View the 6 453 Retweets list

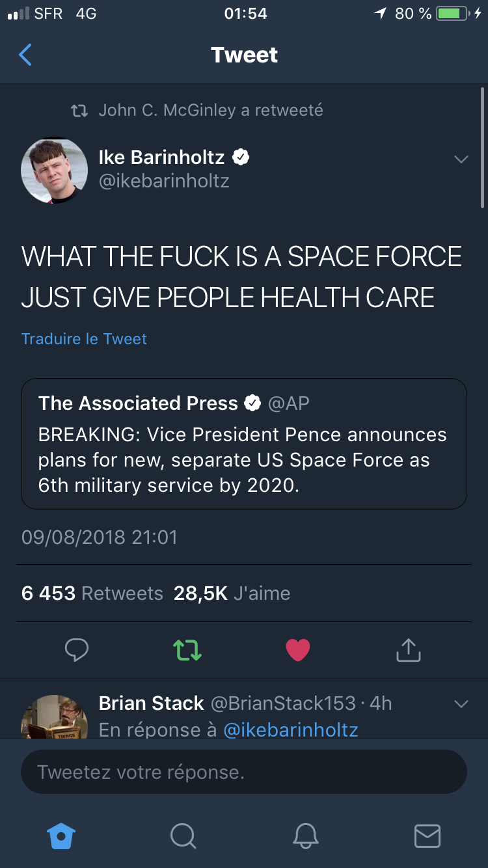(92, 593)
